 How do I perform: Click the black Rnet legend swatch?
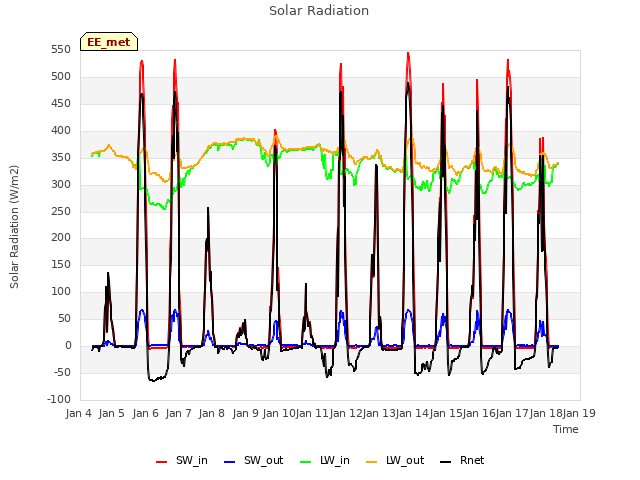[x=446, y=462]
